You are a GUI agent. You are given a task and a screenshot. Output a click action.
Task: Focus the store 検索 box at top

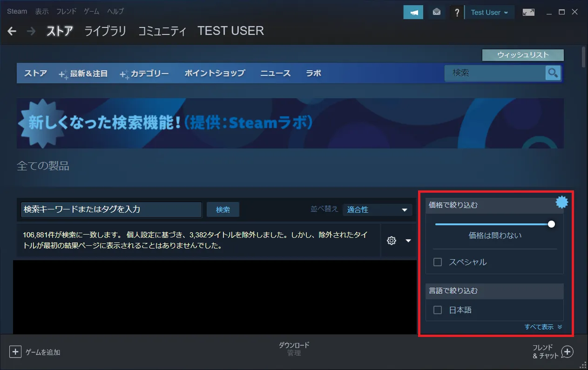[x=495, y=73]
